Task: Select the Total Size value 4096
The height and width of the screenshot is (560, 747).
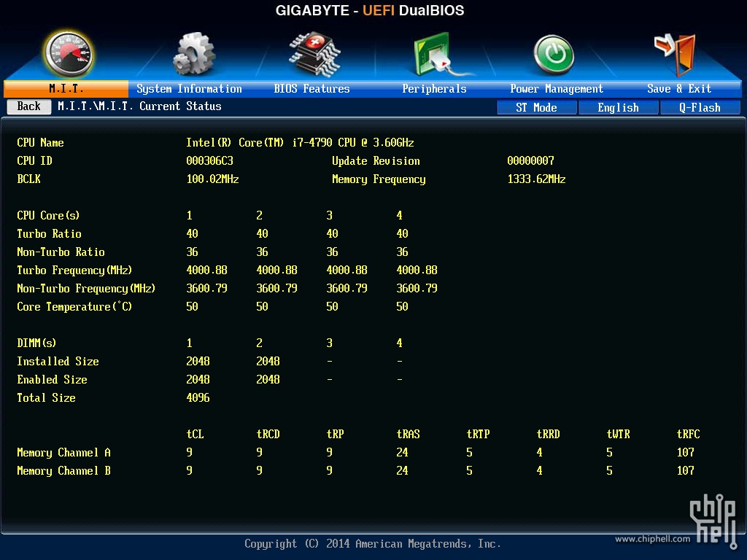Action: (198, 397)
